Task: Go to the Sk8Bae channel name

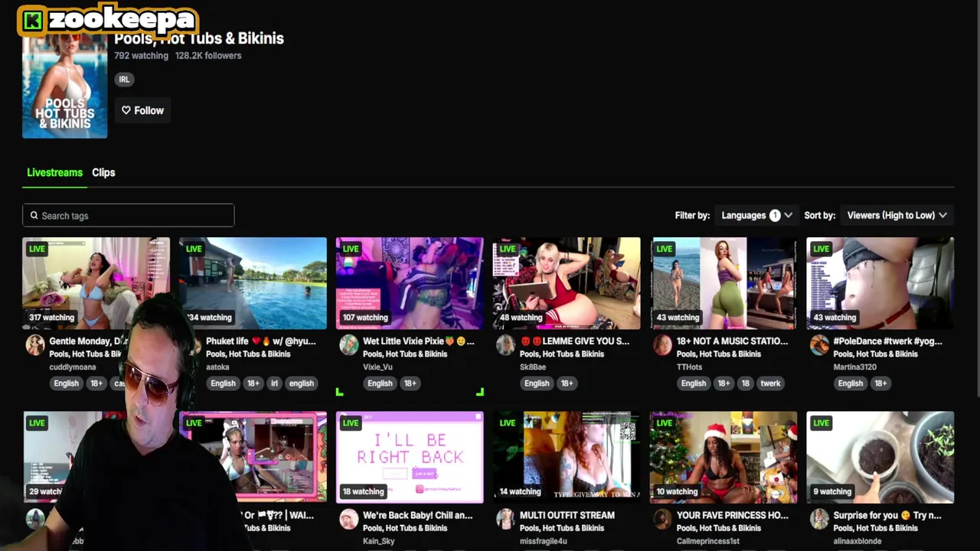Action: pyautogui.click(x=533, y=367)
